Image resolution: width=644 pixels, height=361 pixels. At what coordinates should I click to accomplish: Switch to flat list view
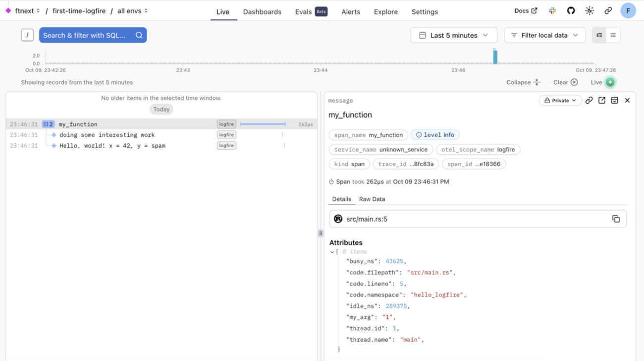point(613,35)
